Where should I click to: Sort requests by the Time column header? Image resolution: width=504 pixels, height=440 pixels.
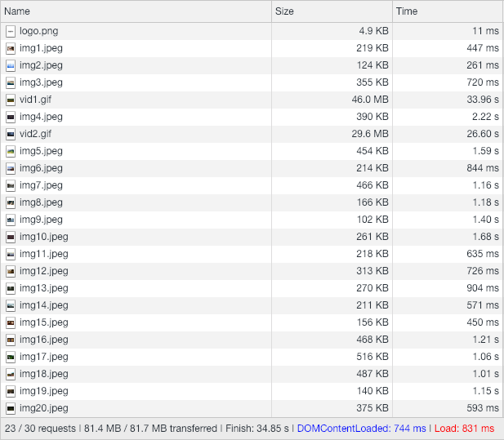(x=406, y=11)
